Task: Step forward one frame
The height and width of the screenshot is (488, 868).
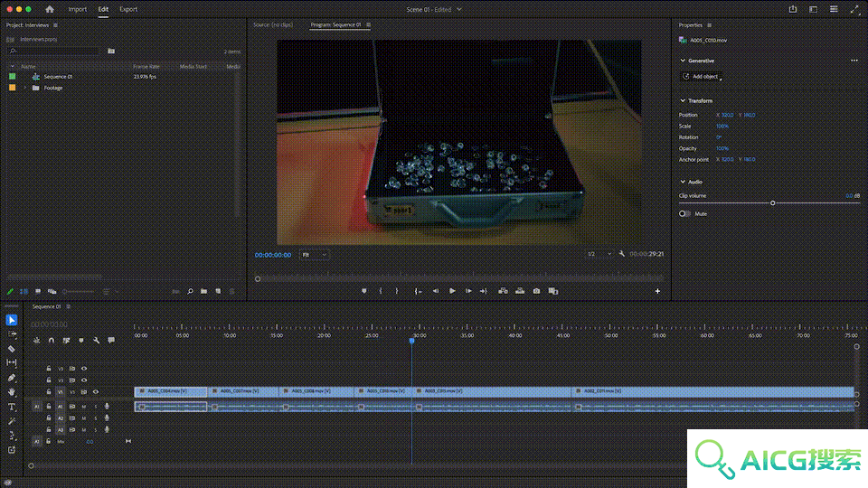Action: coord(468,291)
